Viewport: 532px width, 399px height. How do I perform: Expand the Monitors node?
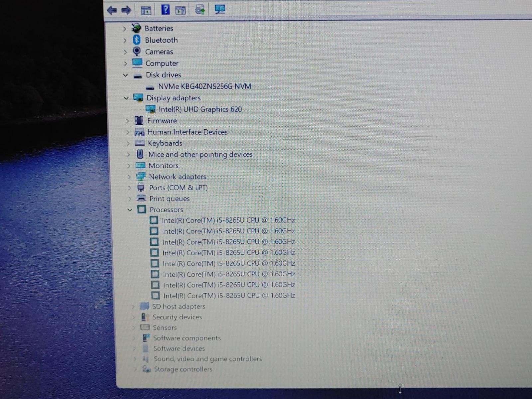[129, 166]
